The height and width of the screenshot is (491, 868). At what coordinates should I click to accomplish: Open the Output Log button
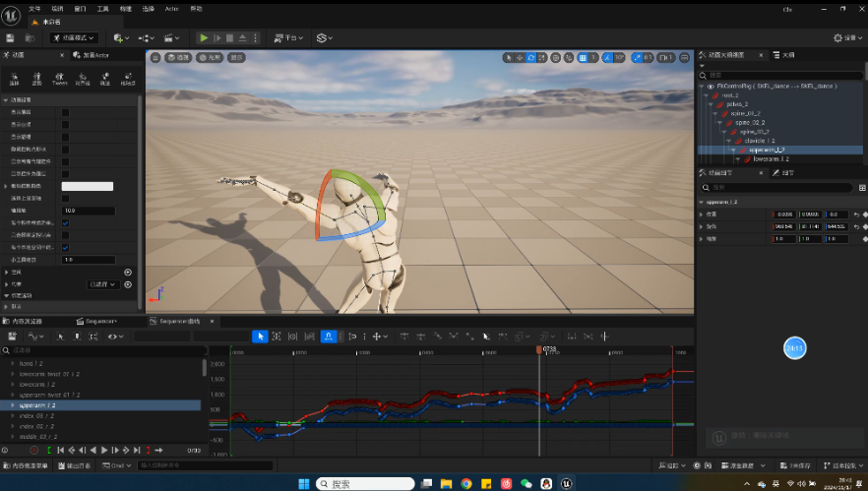coord(75,465)
